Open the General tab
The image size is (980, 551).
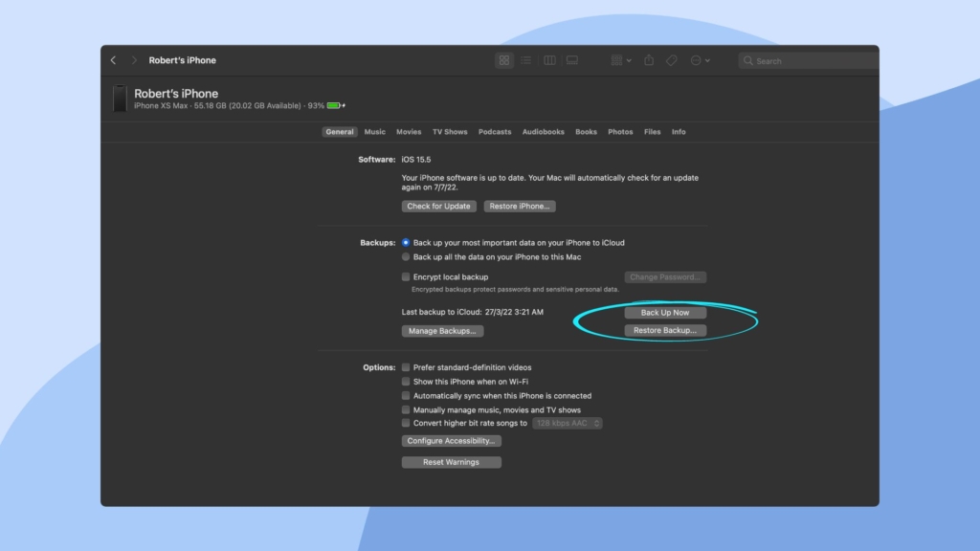(x=340, y=132)
